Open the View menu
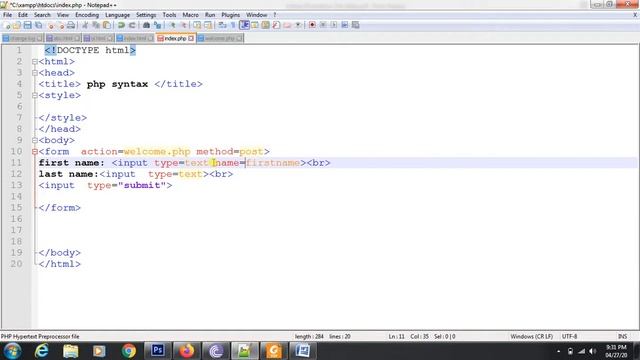640x360 pixels. [62, 15]
